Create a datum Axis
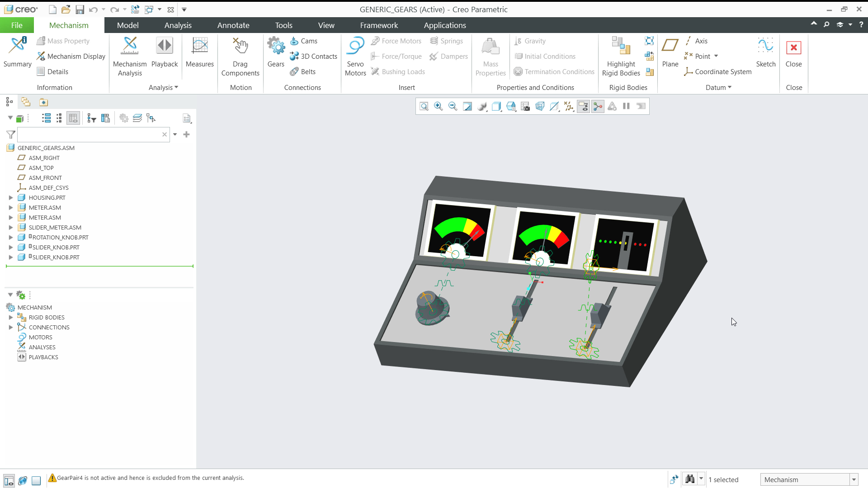This screenshot has width=868, height=488. 696,41
